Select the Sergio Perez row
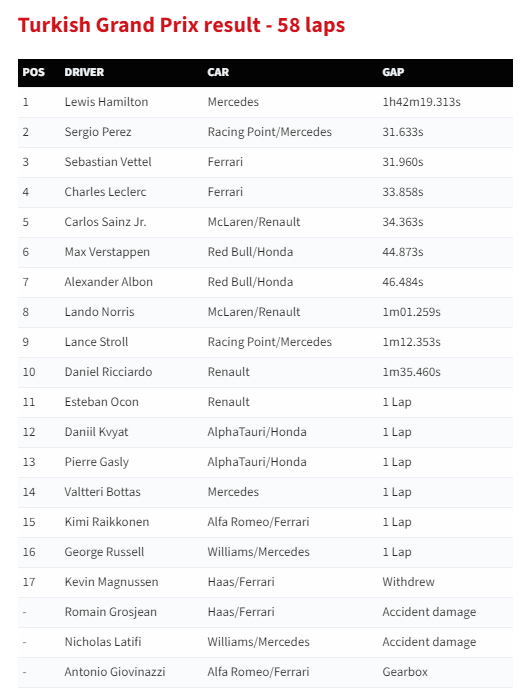Image resolution: width=525 pixels, height=692 pixels. pos(265,132)
